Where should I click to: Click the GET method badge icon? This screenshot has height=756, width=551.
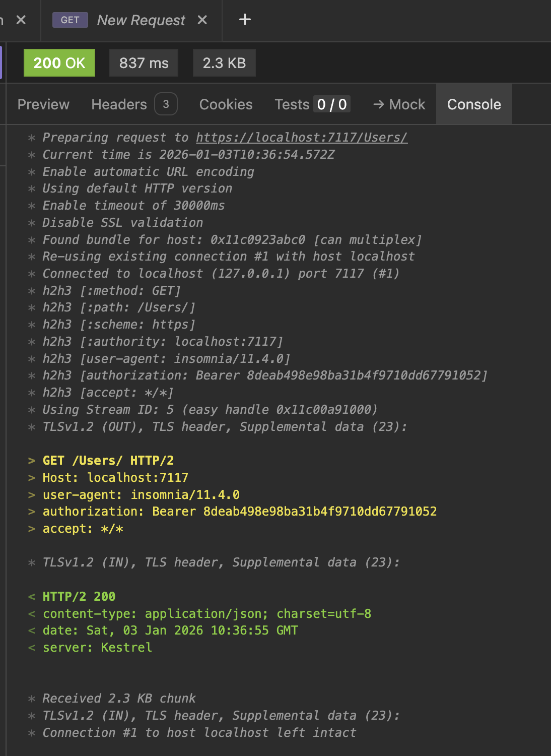pyautogui.click(x=70, y=20)
